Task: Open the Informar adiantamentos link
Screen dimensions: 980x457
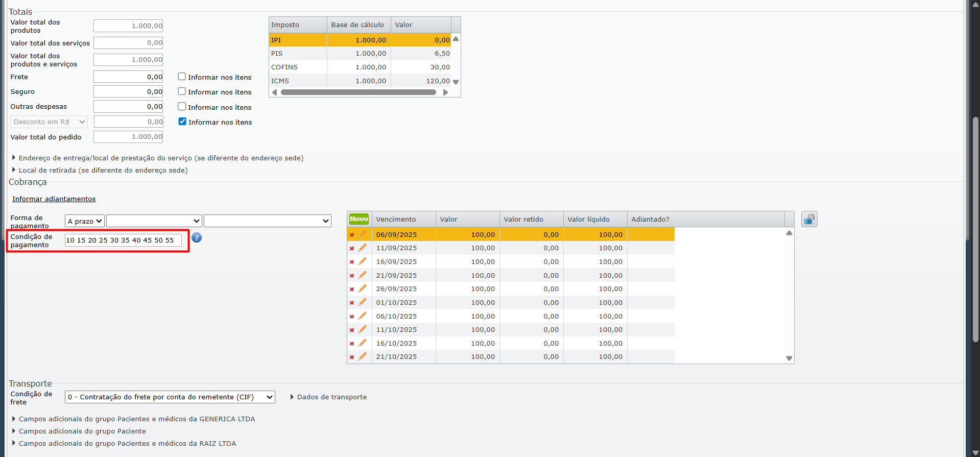Action: (54, 199)
